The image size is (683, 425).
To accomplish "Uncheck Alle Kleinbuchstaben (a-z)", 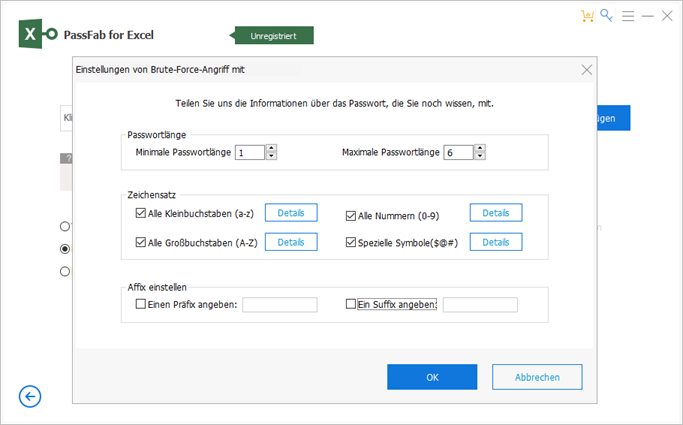I will pyautogui.click(x=140, y=213).
